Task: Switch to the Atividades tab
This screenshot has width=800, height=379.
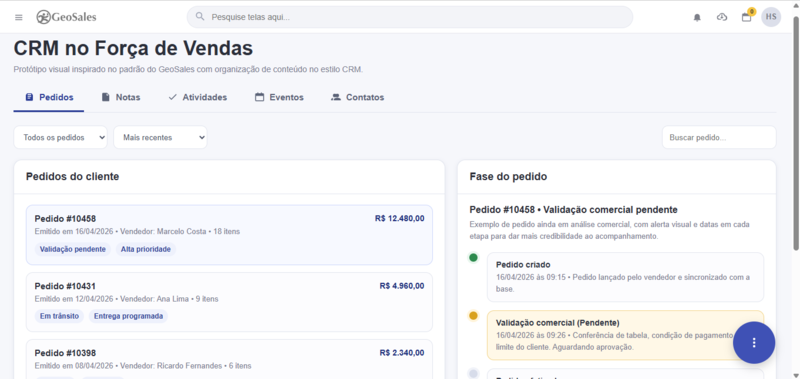Action: 197,97
